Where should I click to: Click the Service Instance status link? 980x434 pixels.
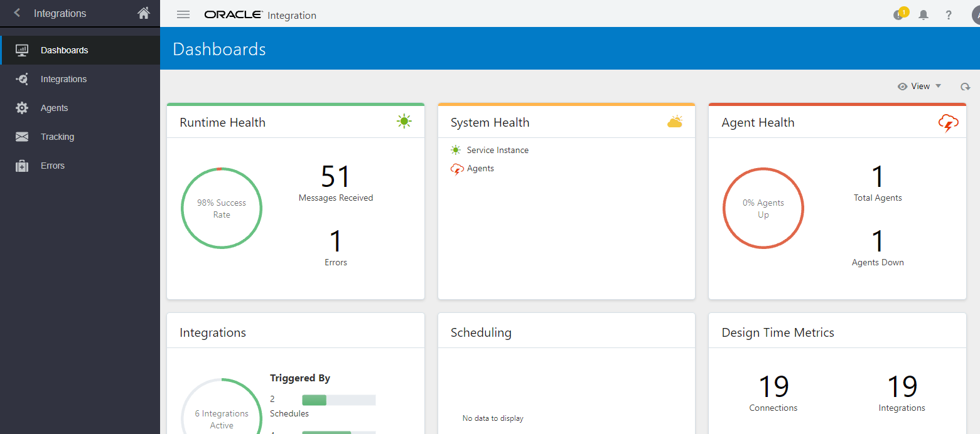point(497,150)
